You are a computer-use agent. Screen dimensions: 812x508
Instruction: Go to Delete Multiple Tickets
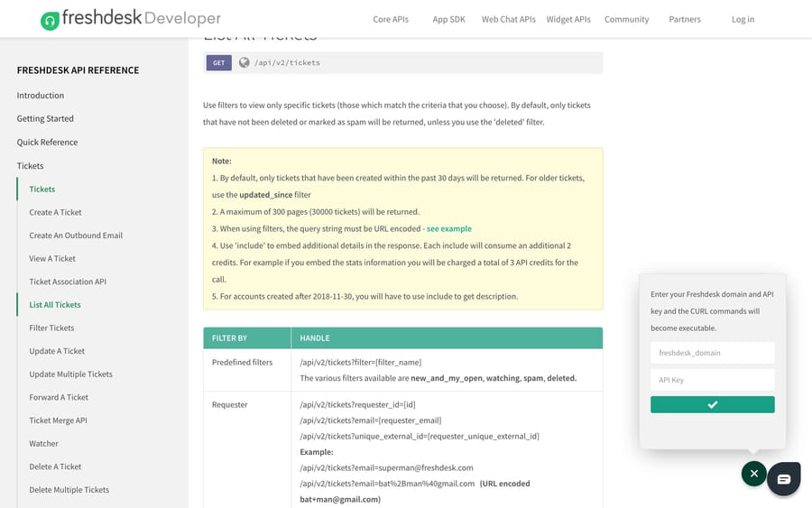click(69, 489)
